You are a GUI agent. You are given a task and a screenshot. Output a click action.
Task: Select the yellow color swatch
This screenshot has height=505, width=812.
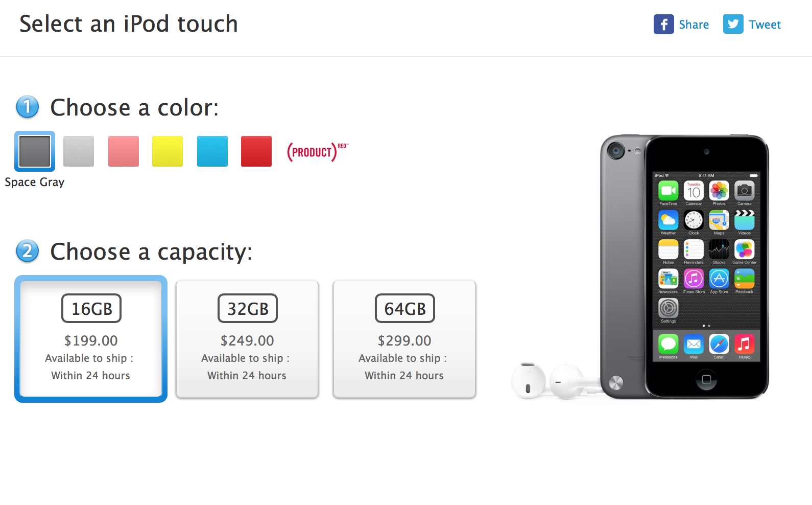(x=168, y=151)
